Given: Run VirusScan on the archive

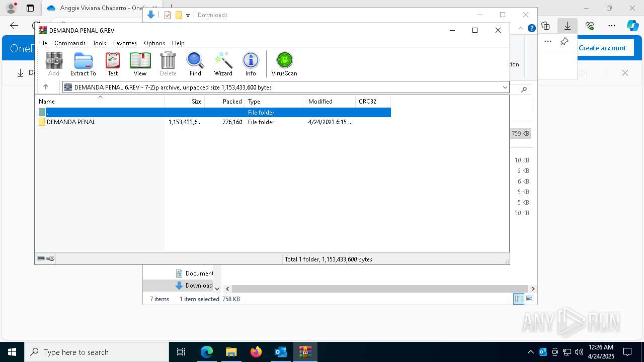Looking at the screenshot, I should coord(284,64).
